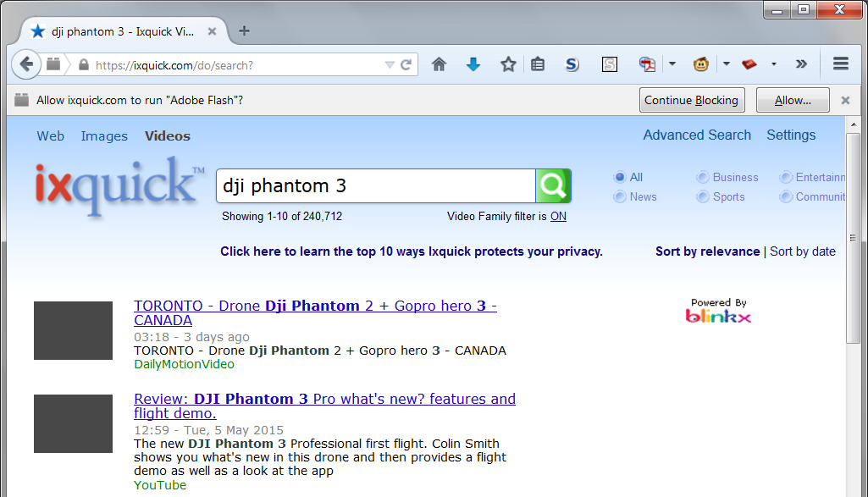Click the vertical scrollbar thumb

(x=853, y=238)
